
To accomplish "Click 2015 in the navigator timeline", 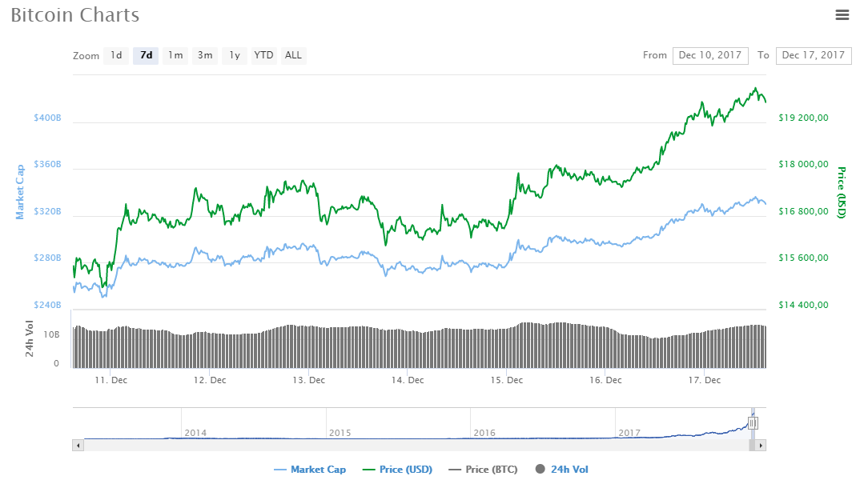I will [x=340, y=433].
